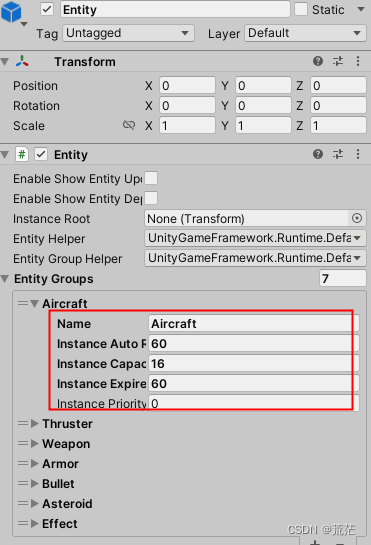Enable the Static checkbox
This screenshot has width=371, height=545.
point(301,9)
